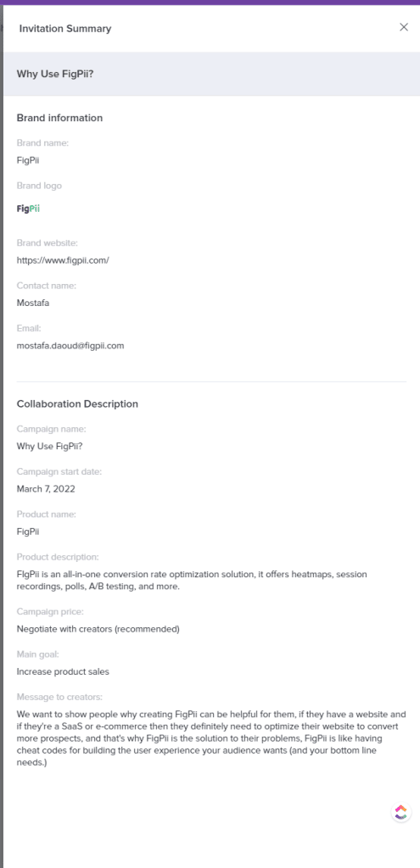This screenshot has height=868, width=420.
Task: Click the mostafa.daoud@figpii.com email address
Action: pyautogui.click(x=70, y=346)
